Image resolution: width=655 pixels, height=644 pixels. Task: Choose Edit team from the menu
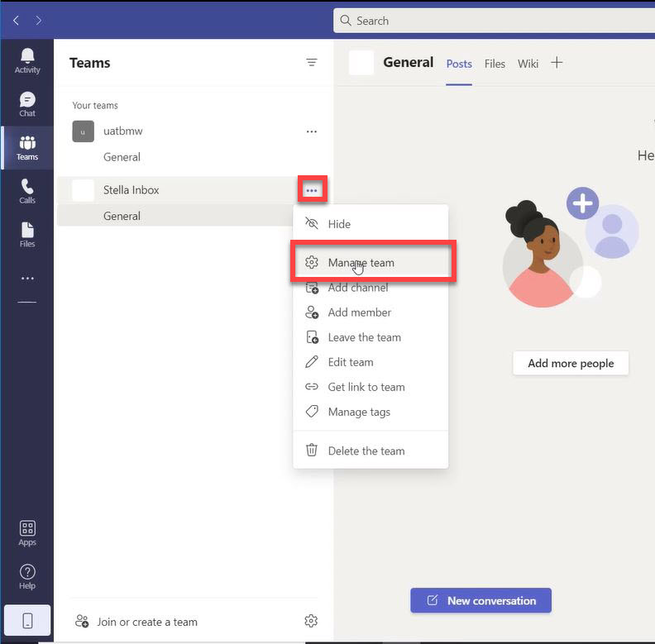pyautogui.click(x=371, y=362)
